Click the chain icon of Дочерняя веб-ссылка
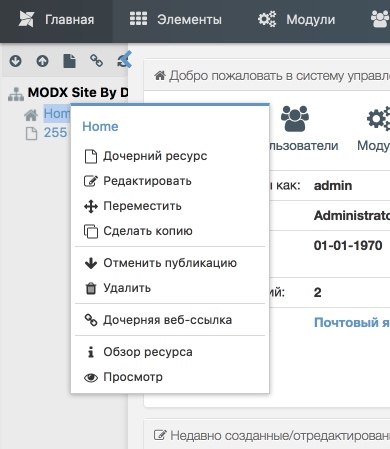The width and height of the screenshot is (390, 449). [x=91, y=320]
